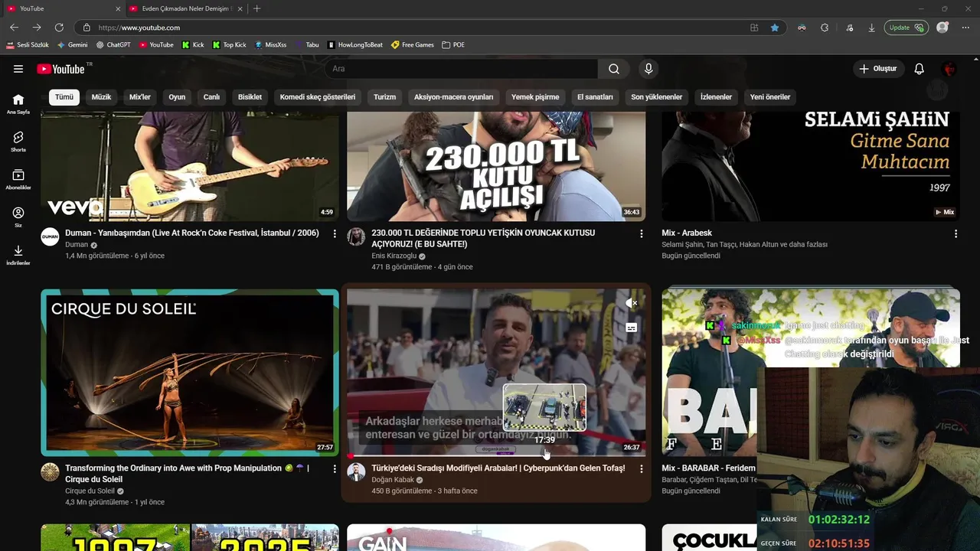Viewport: 980px width, 551px height.
Task: Select the Son yüklenenler chip
Action: (656, 97)
